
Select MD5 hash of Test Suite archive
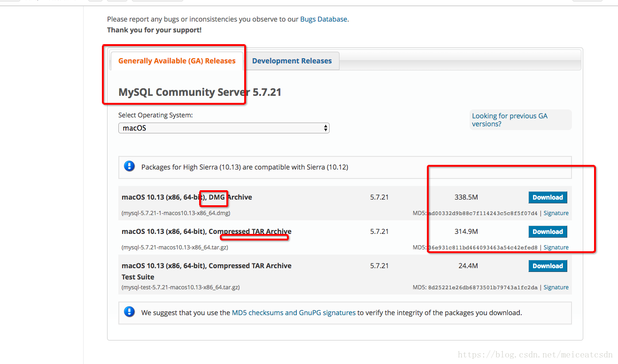click(x=483, y=287)
